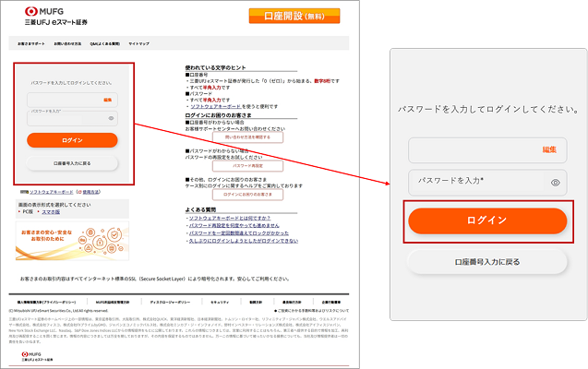The width and height of the screenshot is (588, 369).
Task: Open サイトマップ menu item
Action: click(138, 43)
